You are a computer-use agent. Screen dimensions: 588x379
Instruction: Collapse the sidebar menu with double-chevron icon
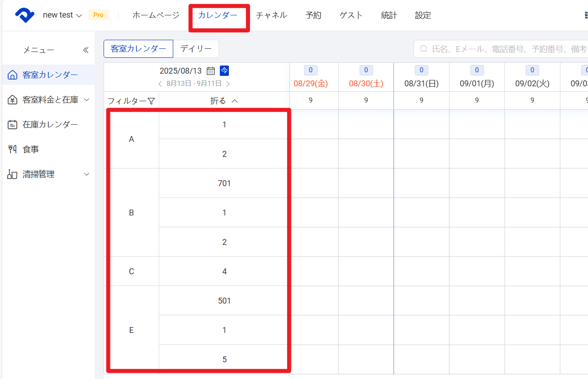(86, 50)
